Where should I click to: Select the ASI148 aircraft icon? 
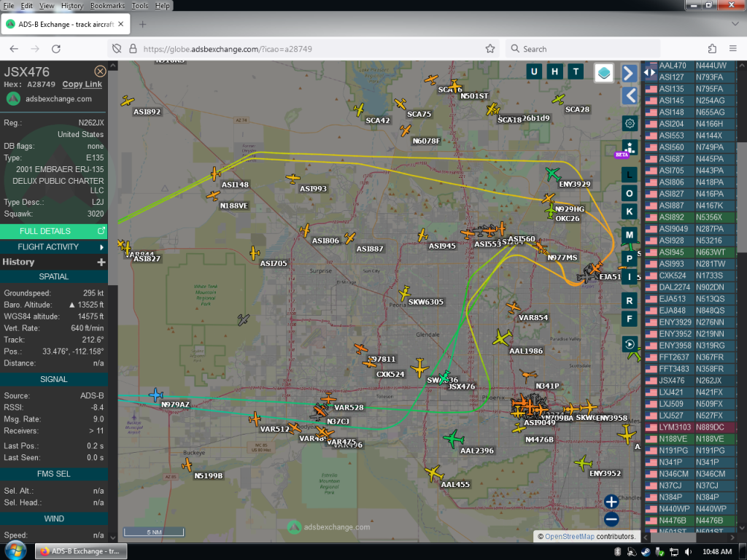215,174
